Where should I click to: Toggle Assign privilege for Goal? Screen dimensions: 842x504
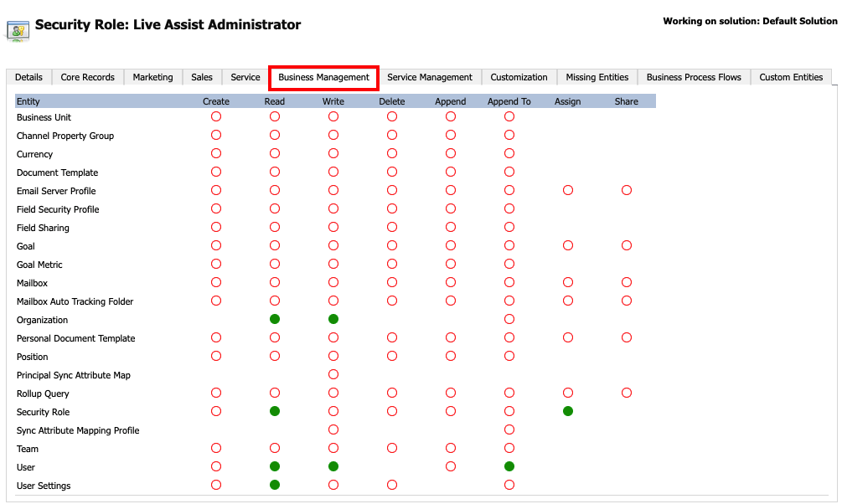(x=568, y=246)
